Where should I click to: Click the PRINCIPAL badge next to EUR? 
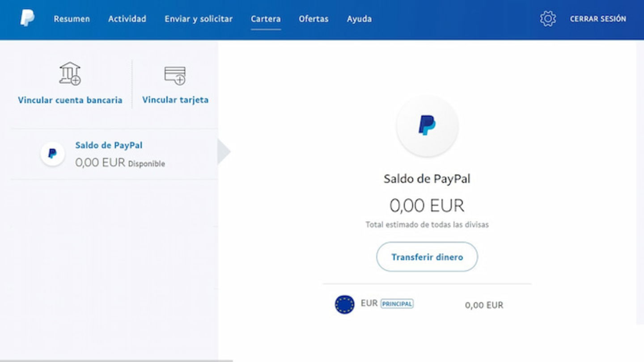tap(397, 304)
